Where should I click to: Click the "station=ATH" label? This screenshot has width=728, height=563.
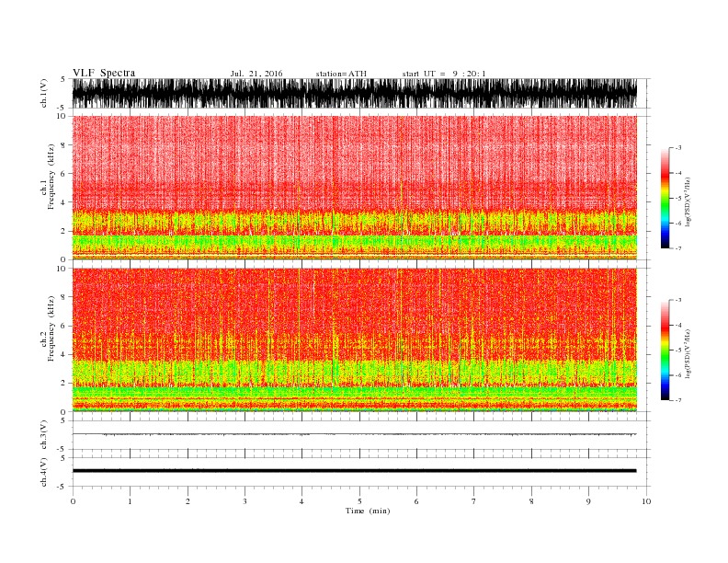pyautogui.click(x=341, y=74)
